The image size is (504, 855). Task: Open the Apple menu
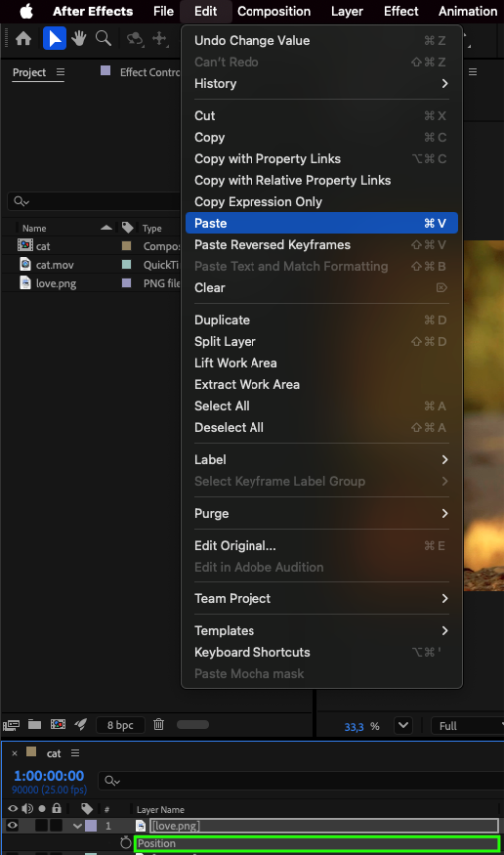pos(26,11)
